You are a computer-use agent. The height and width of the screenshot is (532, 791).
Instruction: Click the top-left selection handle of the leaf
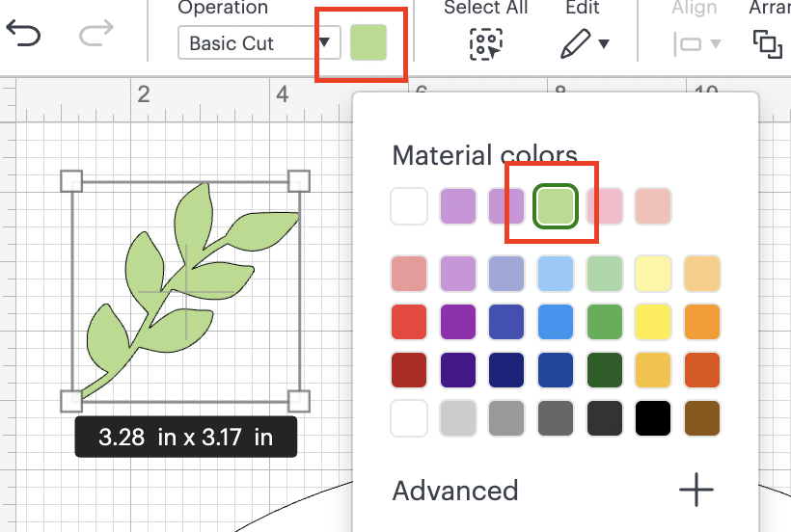pos(72,180)
